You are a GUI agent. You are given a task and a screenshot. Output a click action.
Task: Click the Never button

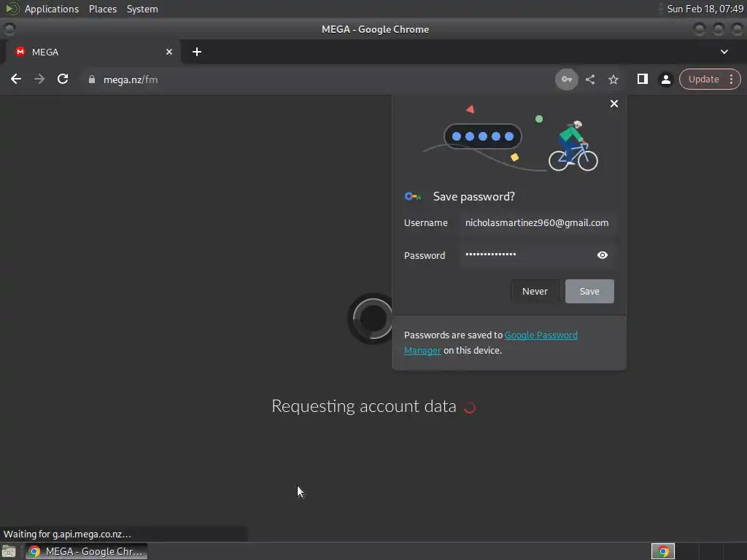coord(535,291)
